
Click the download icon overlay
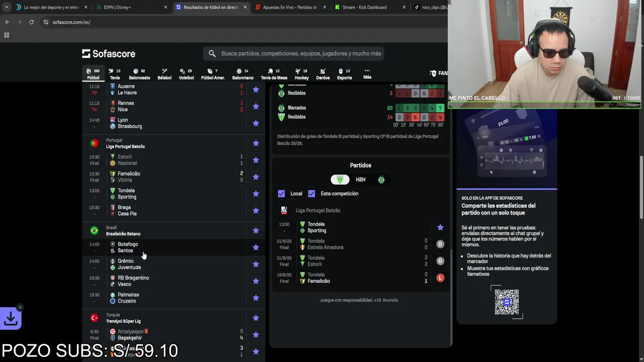11,318
